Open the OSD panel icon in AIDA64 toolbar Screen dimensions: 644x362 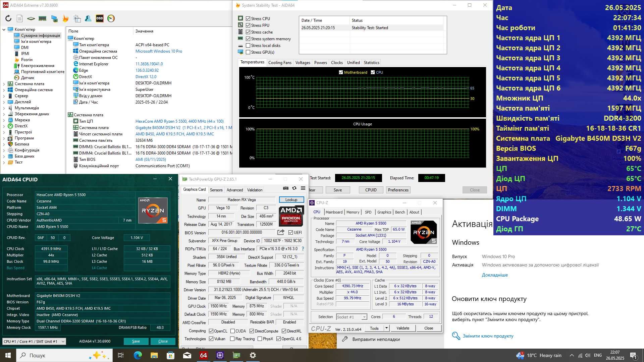point(100,18)
